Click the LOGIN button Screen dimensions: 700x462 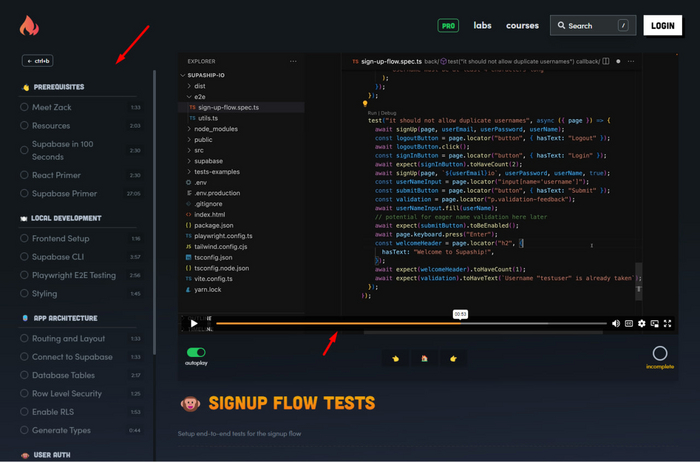pyautogui.click(x=661, y=26)
